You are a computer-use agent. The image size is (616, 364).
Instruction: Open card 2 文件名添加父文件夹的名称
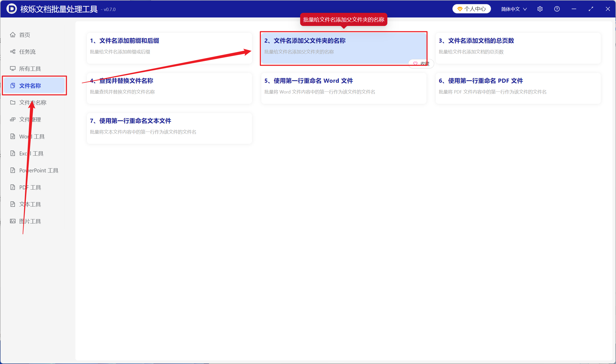point(344,48)
